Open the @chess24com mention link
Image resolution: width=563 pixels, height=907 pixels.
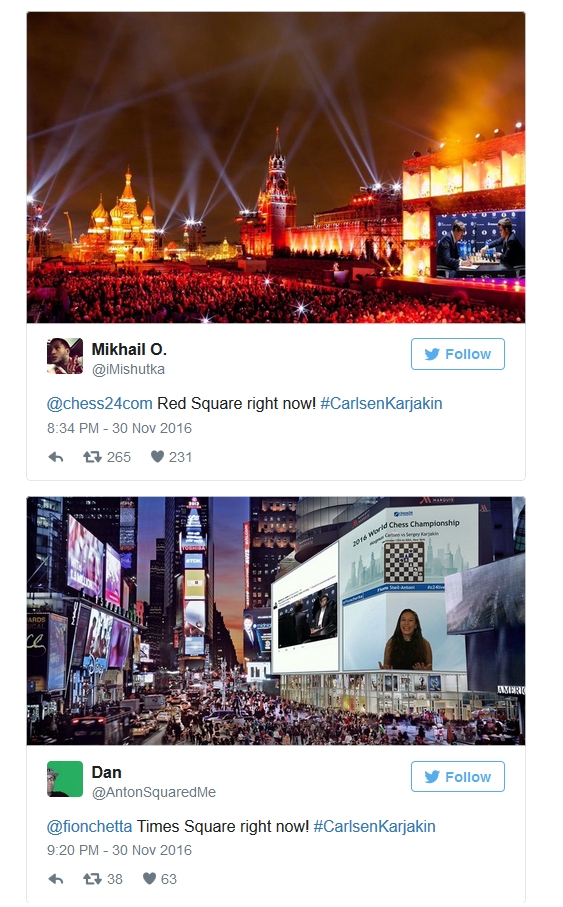click(x=100, y=404)
